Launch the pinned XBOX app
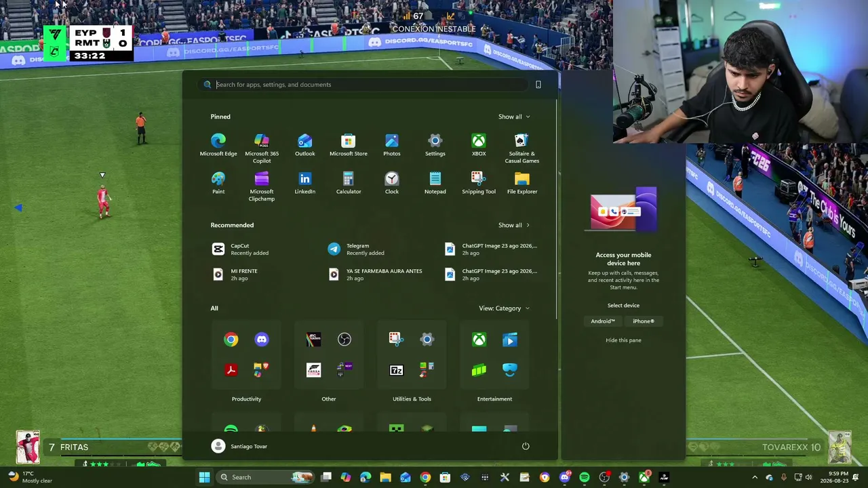The width and height of the screenshot is (868, 488). (x=479, y=145)
